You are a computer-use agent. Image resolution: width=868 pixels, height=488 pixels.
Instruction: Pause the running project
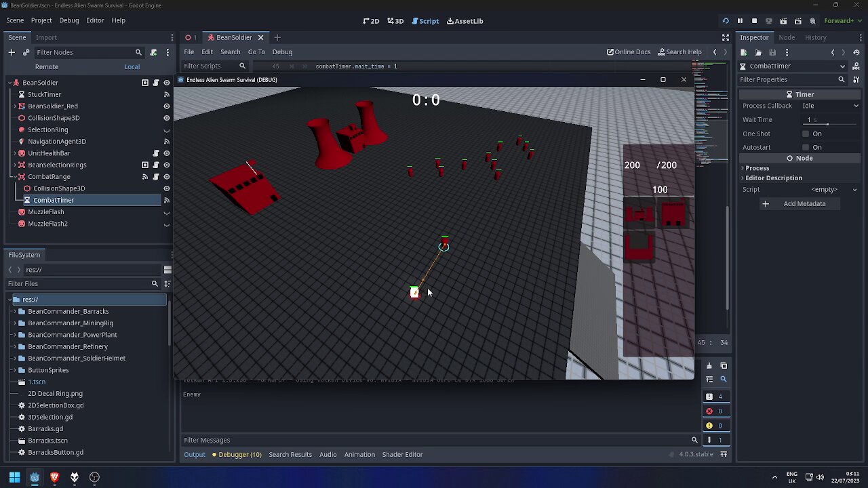point(740,21)
